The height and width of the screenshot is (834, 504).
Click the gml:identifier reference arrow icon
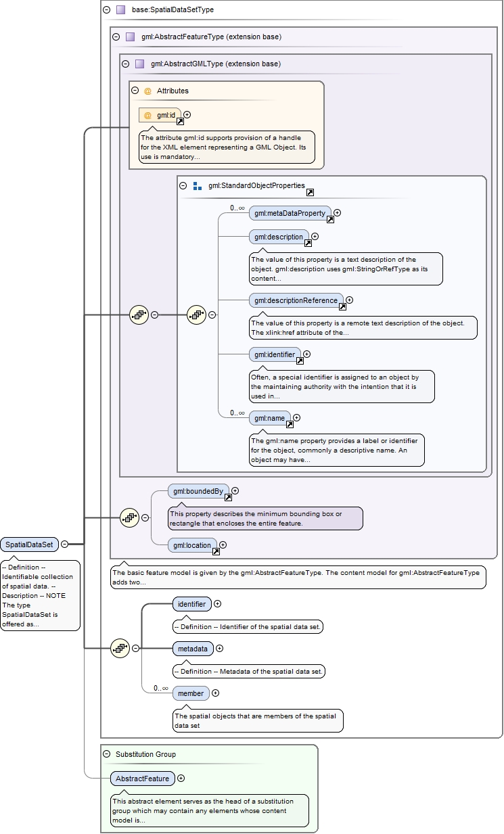[x=300, y=361]
